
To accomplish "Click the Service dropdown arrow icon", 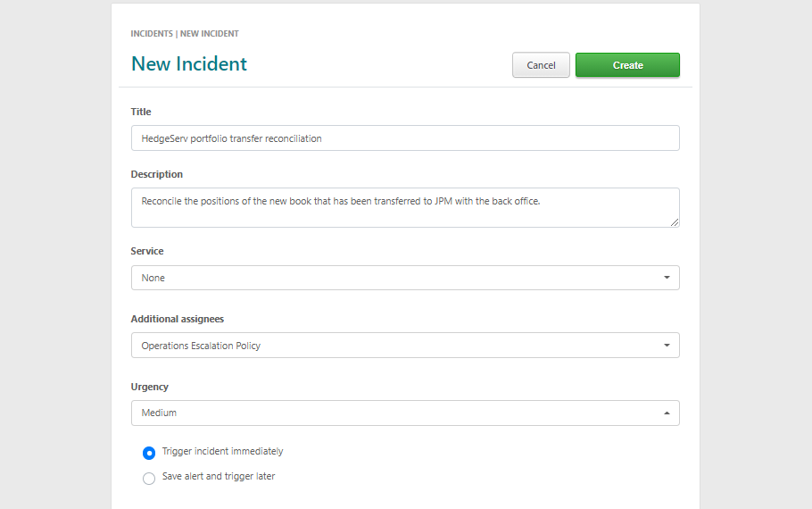I will (x=667, y=278).
